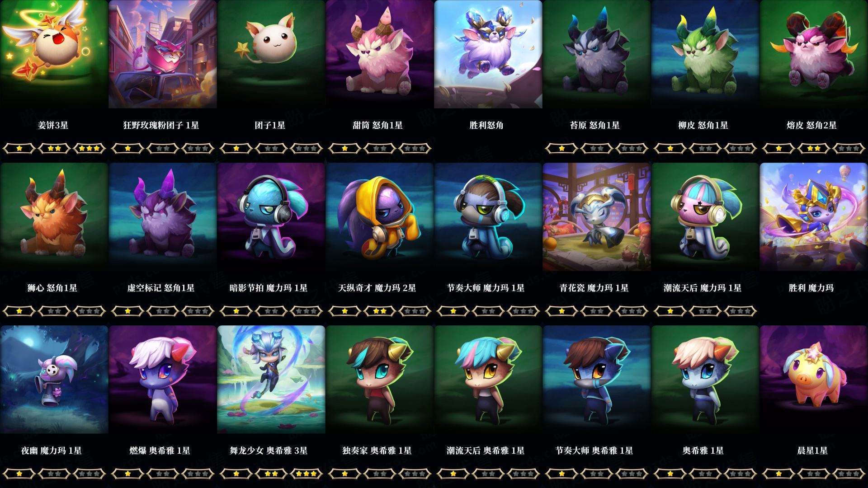Select the 晨星 pig portrait

pos(813,380)
